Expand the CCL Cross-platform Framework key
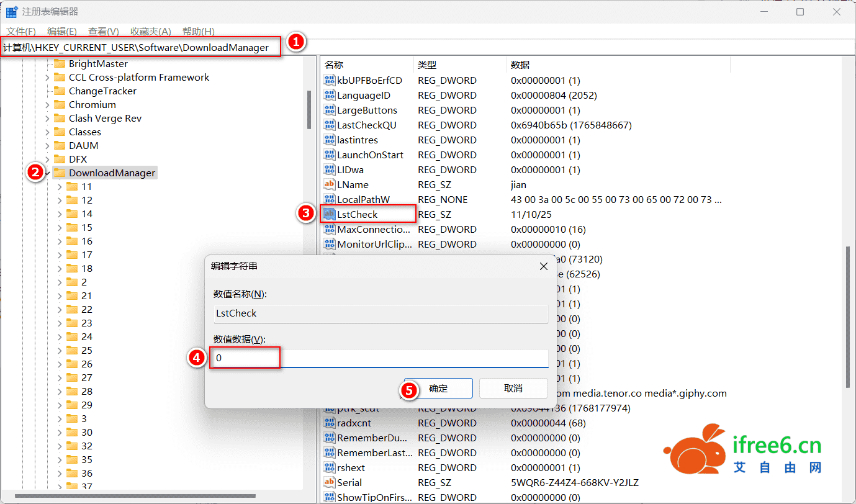The image size is (856, 504). (x=47, y=78)
